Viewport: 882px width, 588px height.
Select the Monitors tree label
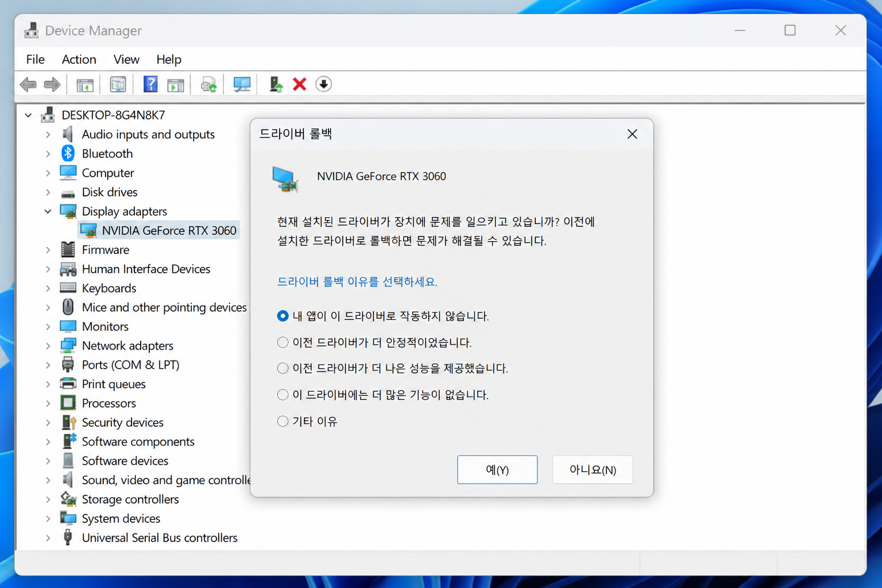pyautogui.click(x=105, y=326)
